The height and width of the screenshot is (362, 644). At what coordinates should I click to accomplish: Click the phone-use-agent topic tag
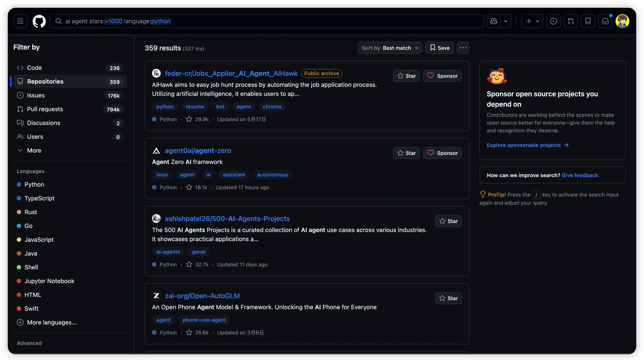204,320
